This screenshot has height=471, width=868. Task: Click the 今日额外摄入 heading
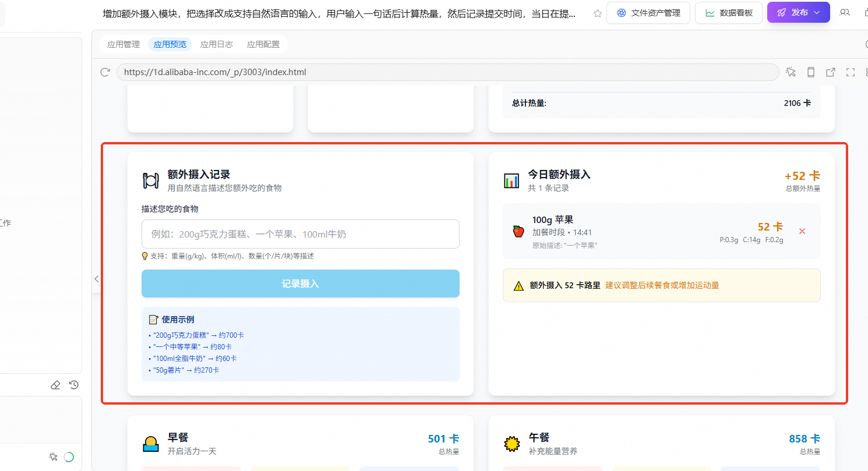coord(559,174)
